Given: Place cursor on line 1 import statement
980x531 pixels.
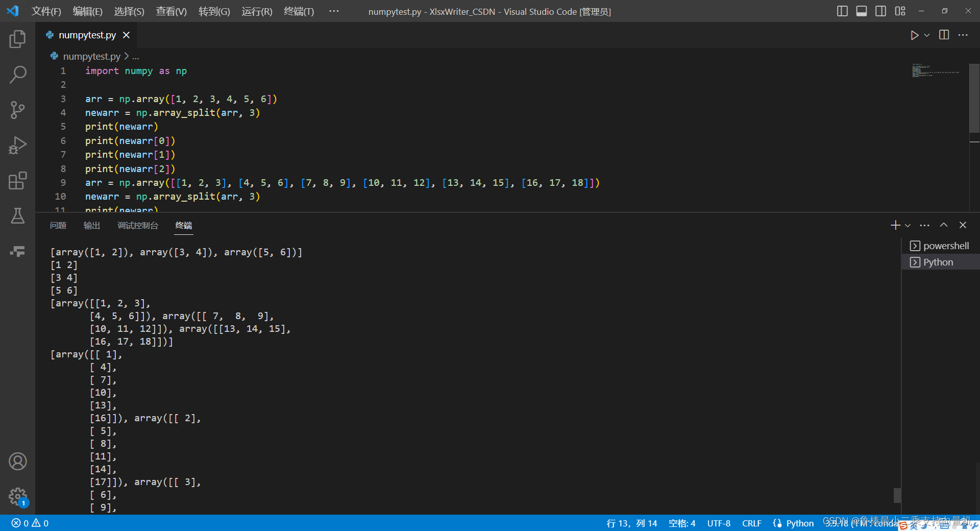Looking at the screenshot, I should coord(136,71).
